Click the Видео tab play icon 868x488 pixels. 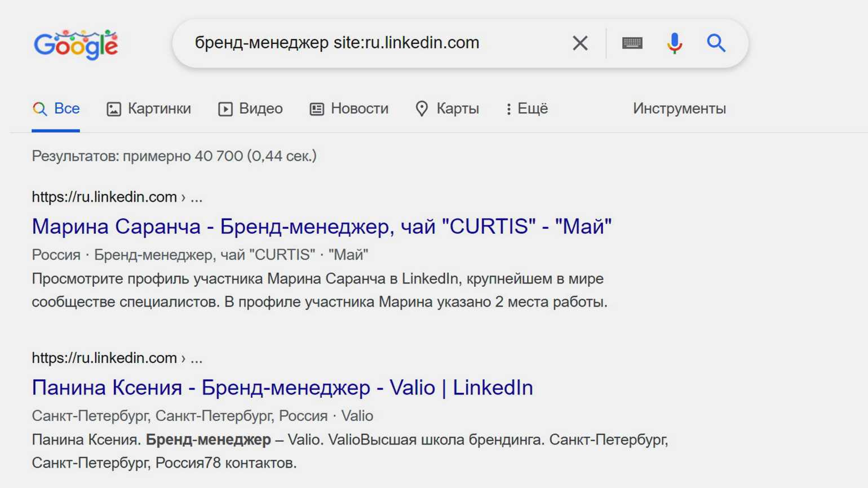tap(225, 109)
